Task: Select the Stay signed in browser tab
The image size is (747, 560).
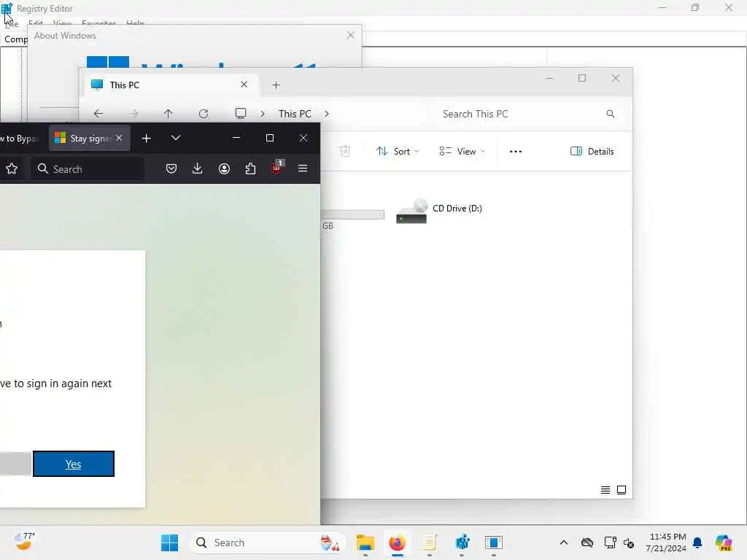Action: 90,138
